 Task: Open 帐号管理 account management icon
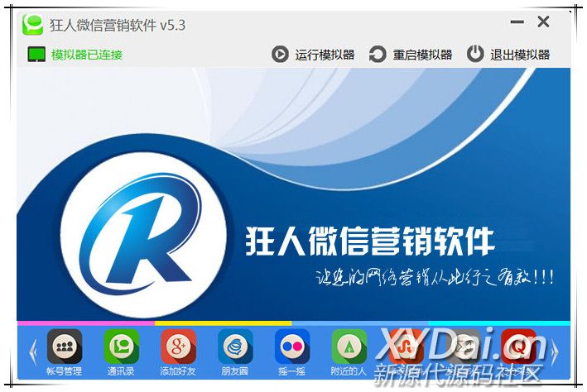(x=65, y=347)
